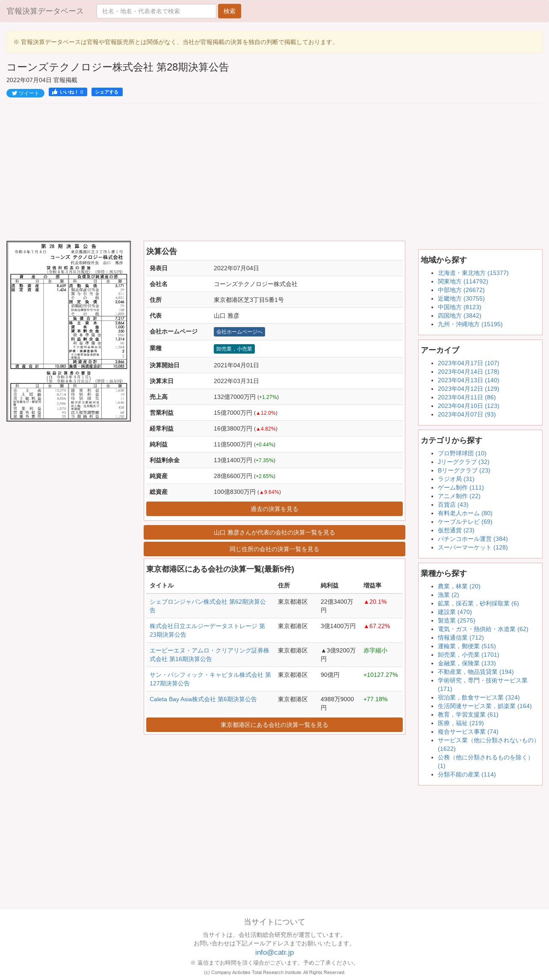Like the page with いいね！ button
This screenshot has height=980, width=549.
(68, 92)
